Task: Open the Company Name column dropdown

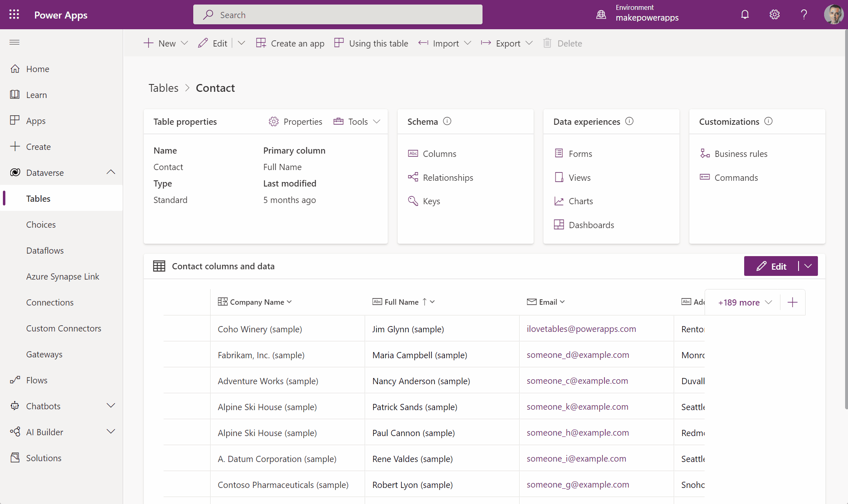Action: pos(289,302)
